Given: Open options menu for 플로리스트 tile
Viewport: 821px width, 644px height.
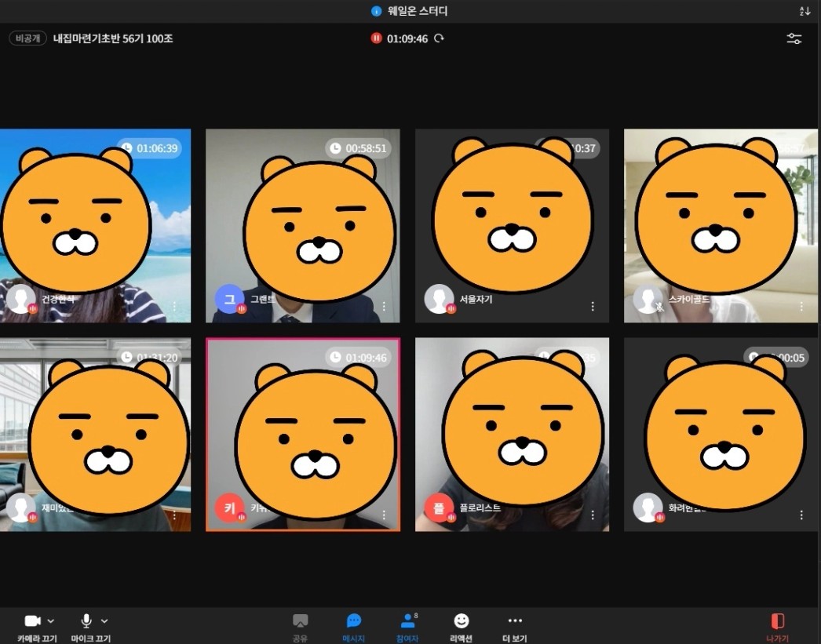Looking at the screenshot, I should (x=593, y=515).
